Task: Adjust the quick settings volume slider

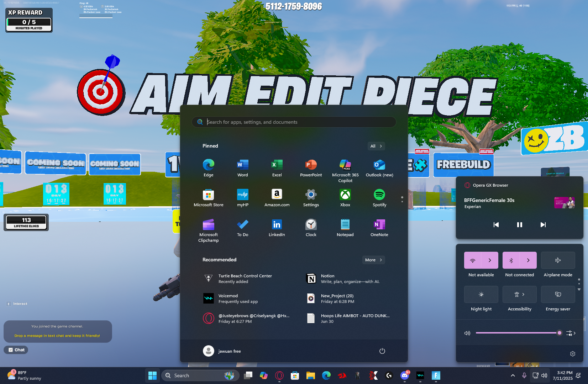Action: (518, 333)
